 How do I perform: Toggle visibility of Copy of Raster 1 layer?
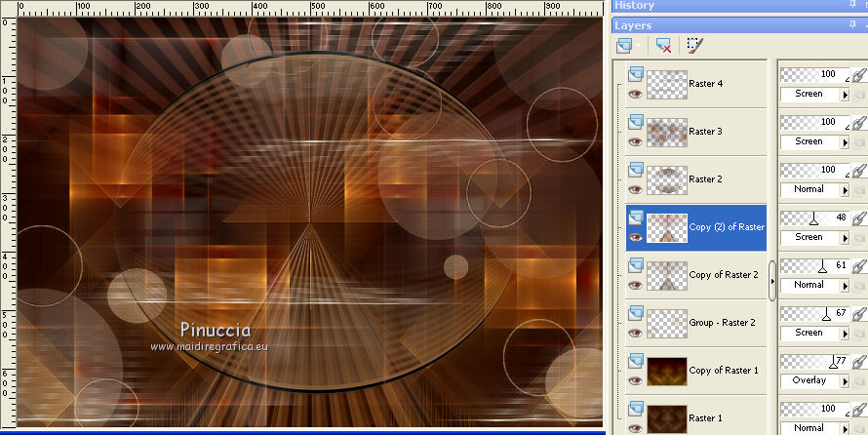[x=635, y=380]
